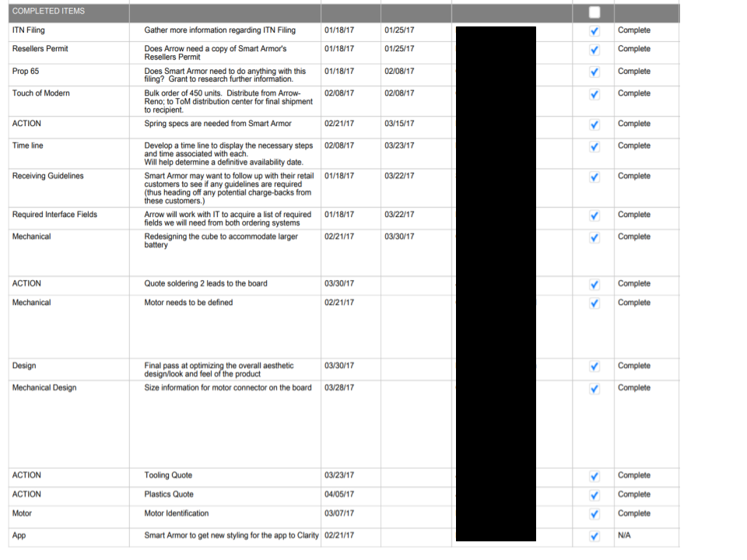Viewport: 747px width, 560px height.
Task: Uncheck the Design row checkbox
Action: [x=594, y=366]
